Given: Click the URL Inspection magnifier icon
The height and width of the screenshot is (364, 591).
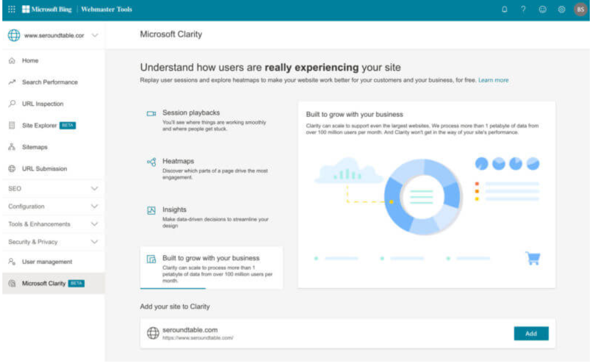Looking at the screenshot, I should coord(12,103).
